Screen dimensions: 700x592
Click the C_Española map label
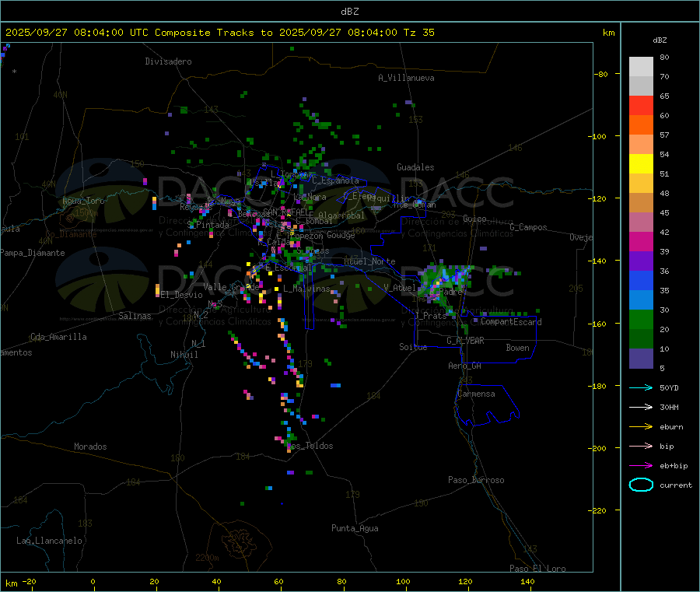pos(335,180)
